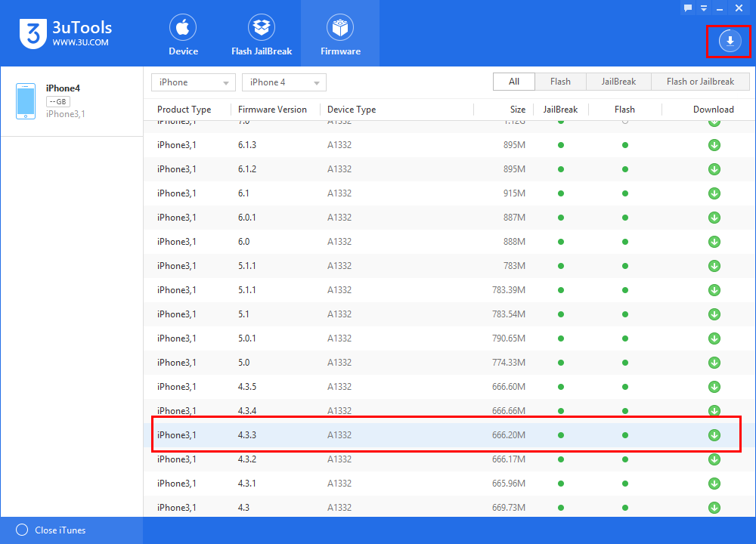Click the Download column header
Image resolution: width=756 pixels, height=544 pixels.
coord(714,110)
